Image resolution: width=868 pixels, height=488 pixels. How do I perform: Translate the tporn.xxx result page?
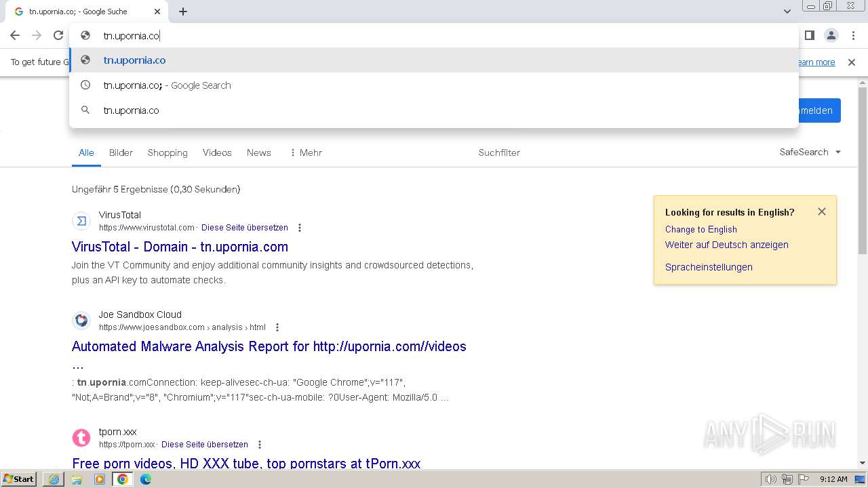205,445
